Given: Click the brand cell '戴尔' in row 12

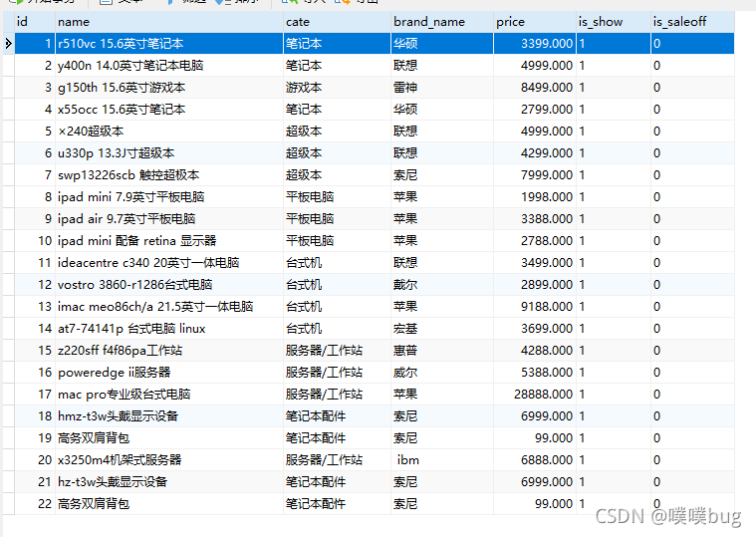Looking at the screenshot, I should coord(441,285).
